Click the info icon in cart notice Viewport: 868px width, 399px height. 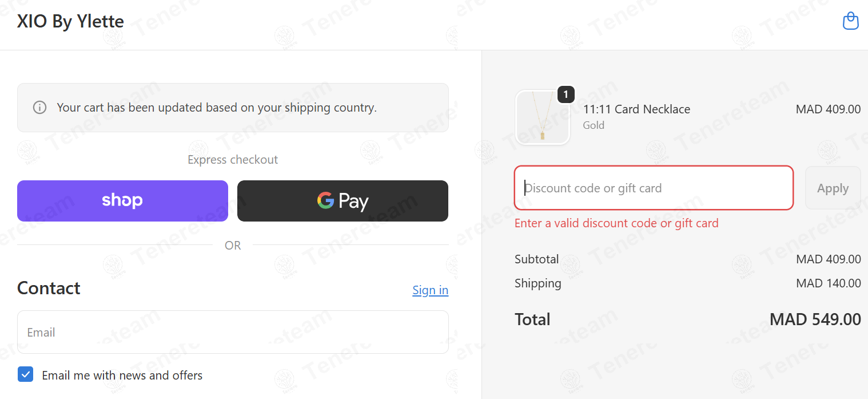pyautogui.click(x=39, y=108)
